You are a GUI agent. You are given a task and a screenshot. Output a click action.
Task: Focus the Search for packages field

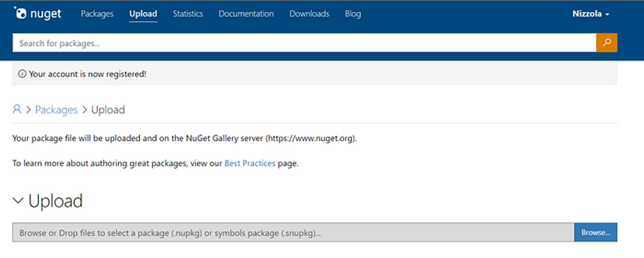click(304, 43)
